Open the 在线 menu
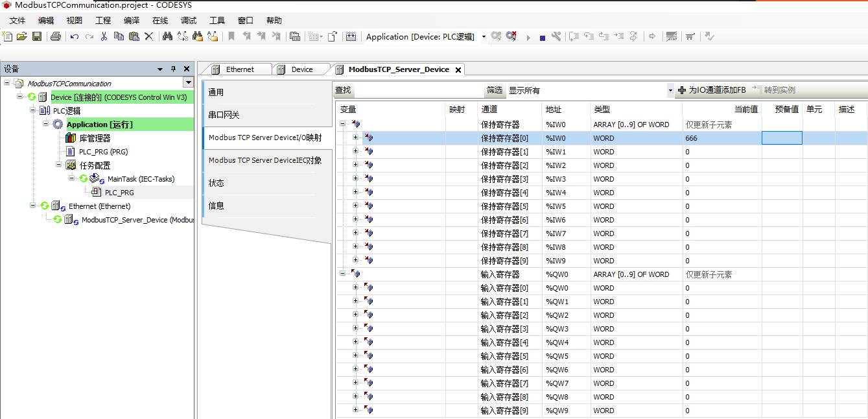 pos(160,21)
